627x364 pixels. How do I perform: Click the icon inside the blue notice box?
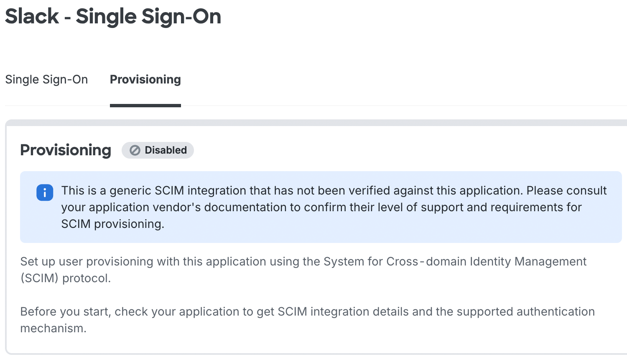click(x=45, y=192)
